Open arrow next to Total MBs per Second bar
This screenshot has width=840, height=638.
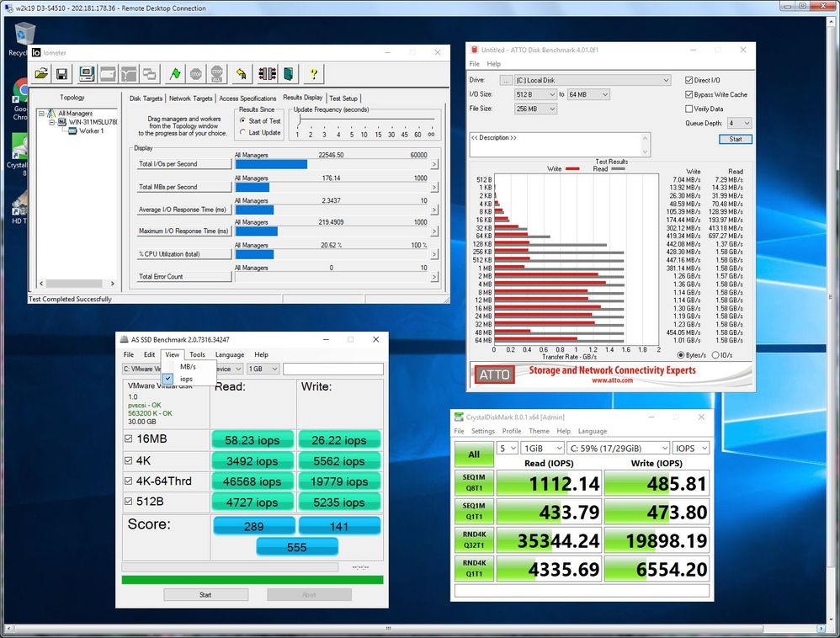click(434, 188)
